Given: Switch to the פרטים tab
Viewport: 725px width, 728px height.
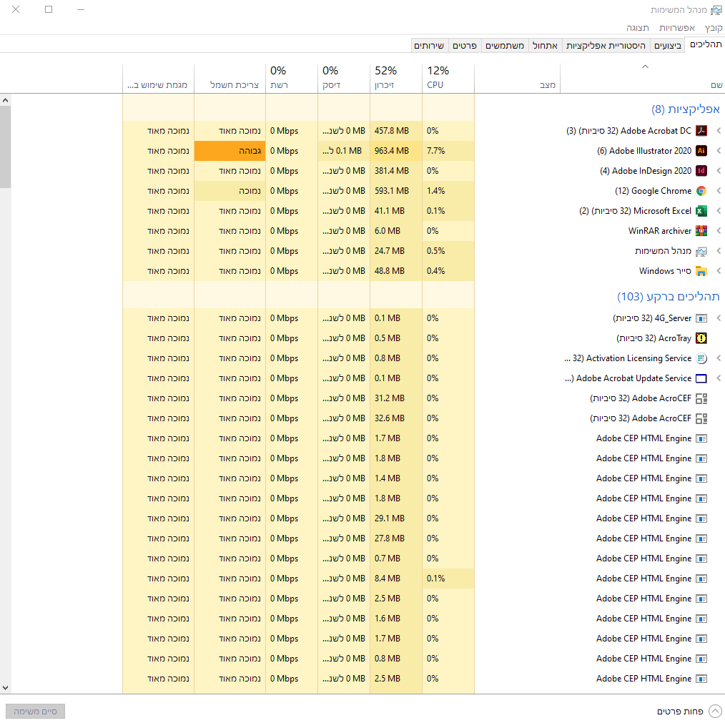Looking at the screenshot, I should 465,46.
